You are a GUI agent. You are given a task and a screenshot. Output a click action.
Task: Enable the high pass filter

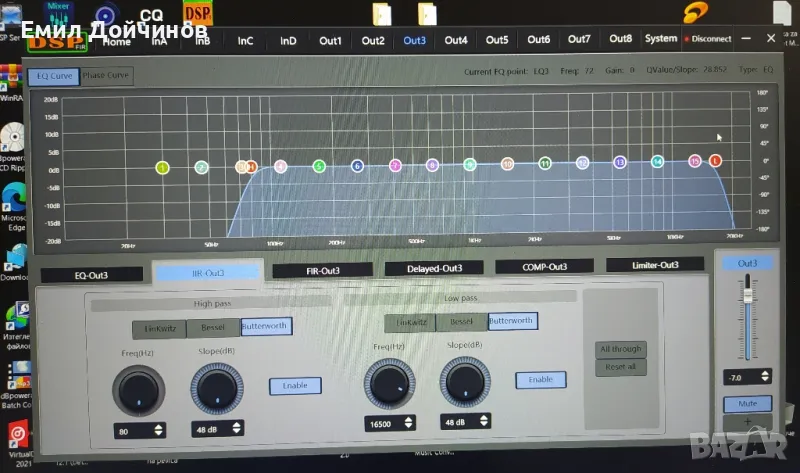coord(295,385)
